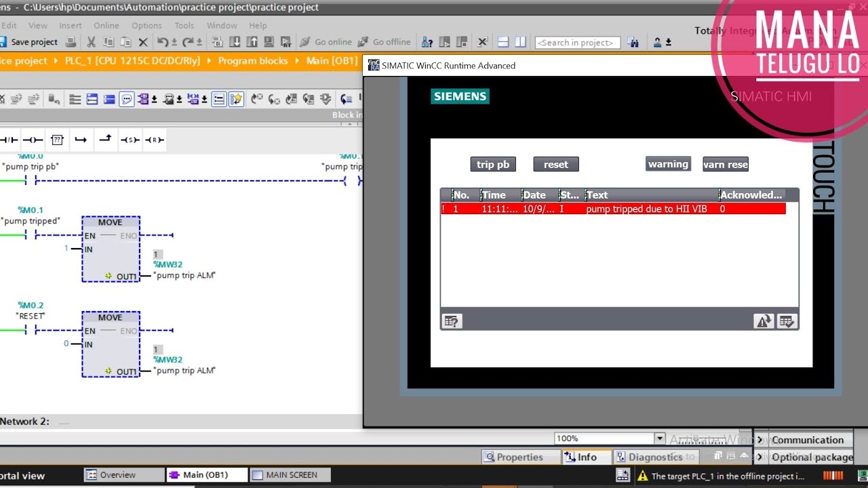868x488 pixels.
Task: Click the Save project button
Action: point(29,42)
